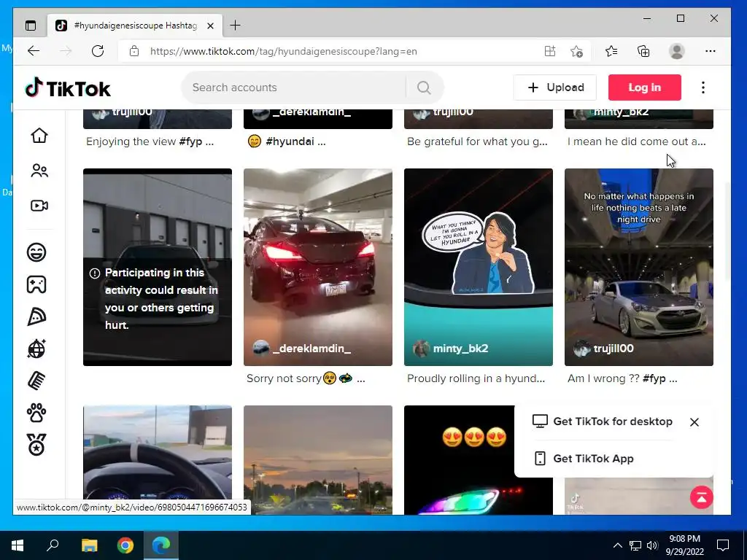Open the sunset parking lot video thumbnail
The image size is (747, 560).
click(x=318, y=459)
